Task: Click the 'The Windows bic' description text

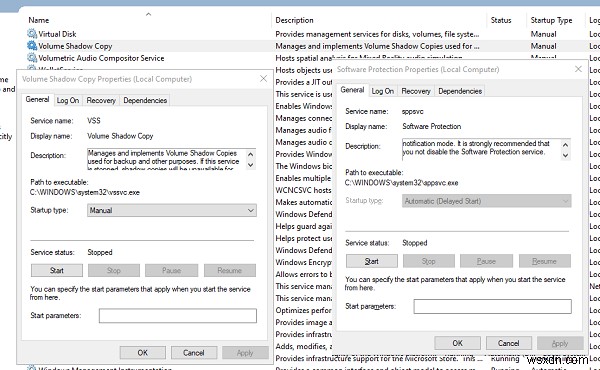Action: [303, 166]
